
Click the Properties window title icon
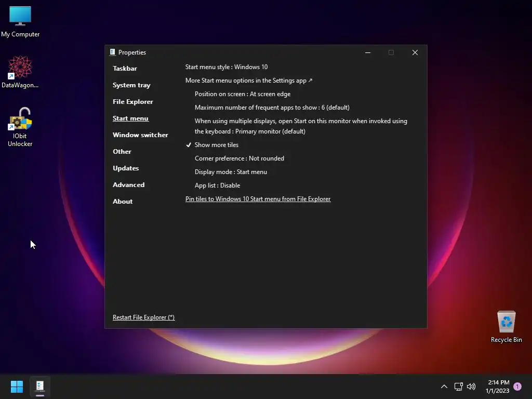point(113,52)
